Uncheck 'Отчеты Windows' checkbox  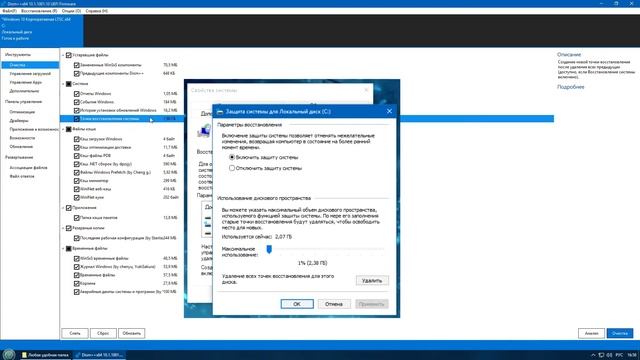(77, 93)
